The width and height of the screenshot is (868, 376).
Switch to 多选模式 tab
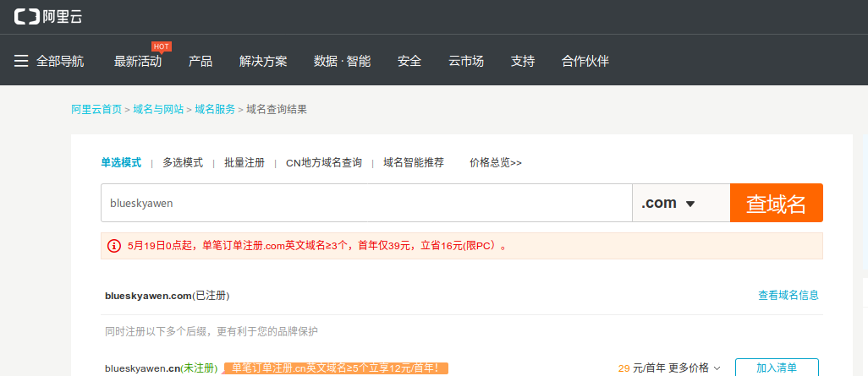click(183, 162)
